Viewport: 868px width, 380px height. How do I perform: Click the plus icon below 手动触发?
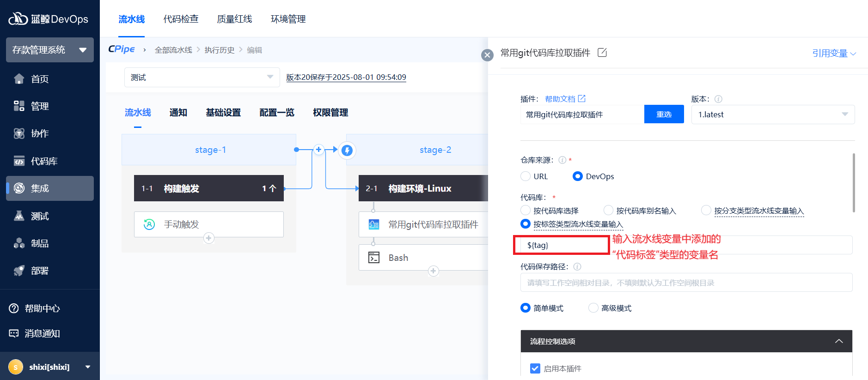click(x=209, y=238)
